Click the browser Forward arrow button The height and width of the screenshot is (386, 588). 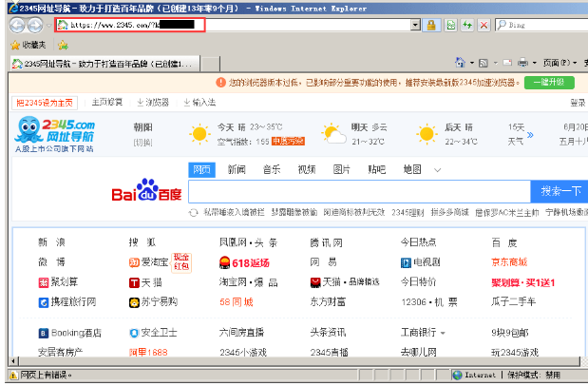point(36,25)
